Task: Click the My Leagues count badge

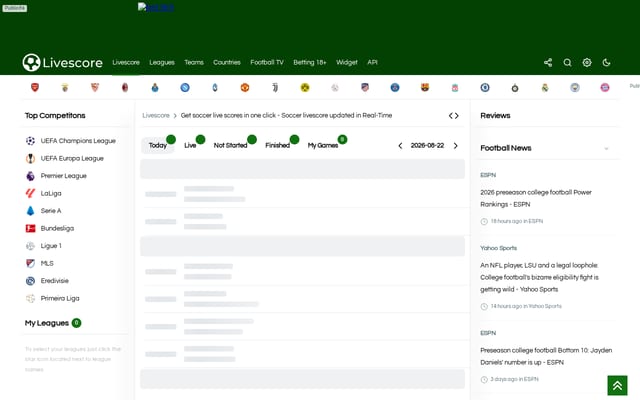Action: pos(76,323)
